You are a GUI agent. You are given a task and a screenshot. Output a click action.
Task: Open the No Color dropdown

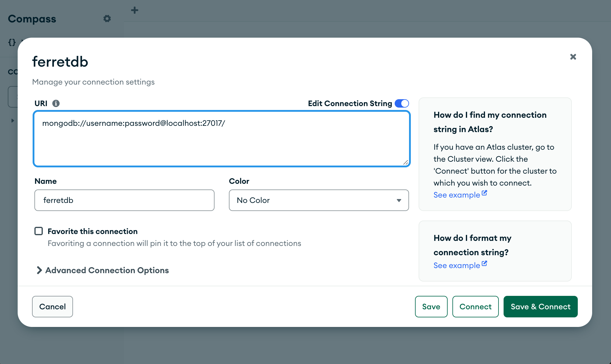[319, 200]
